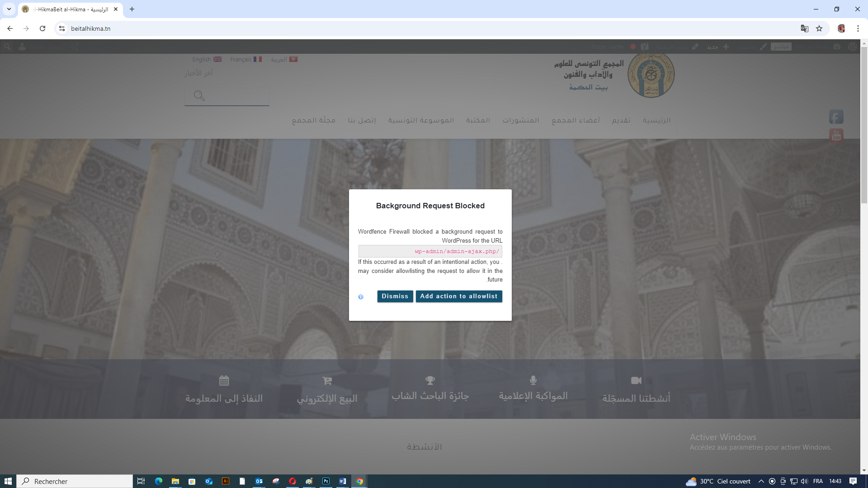Click the page scrollbar thumb
Image resolution: width=868 pixels, height=488 pixels.
864,124
